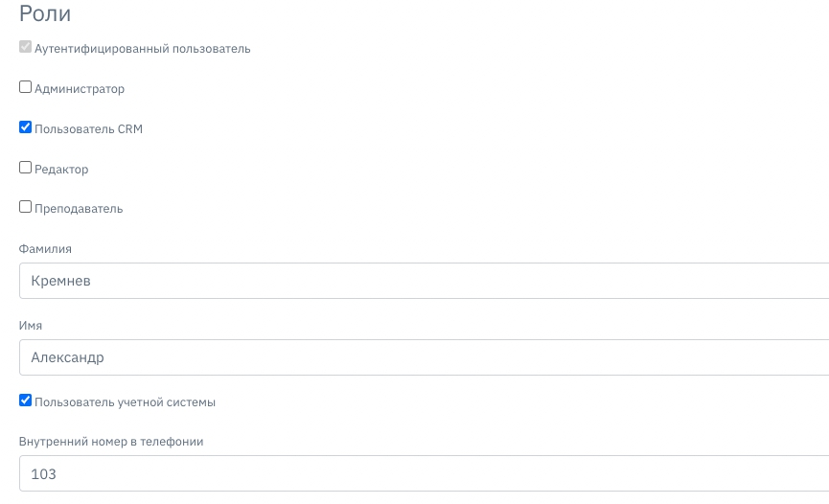Click the Администратор label text
This screenshot has width=829, height=504.
point(80,89)
